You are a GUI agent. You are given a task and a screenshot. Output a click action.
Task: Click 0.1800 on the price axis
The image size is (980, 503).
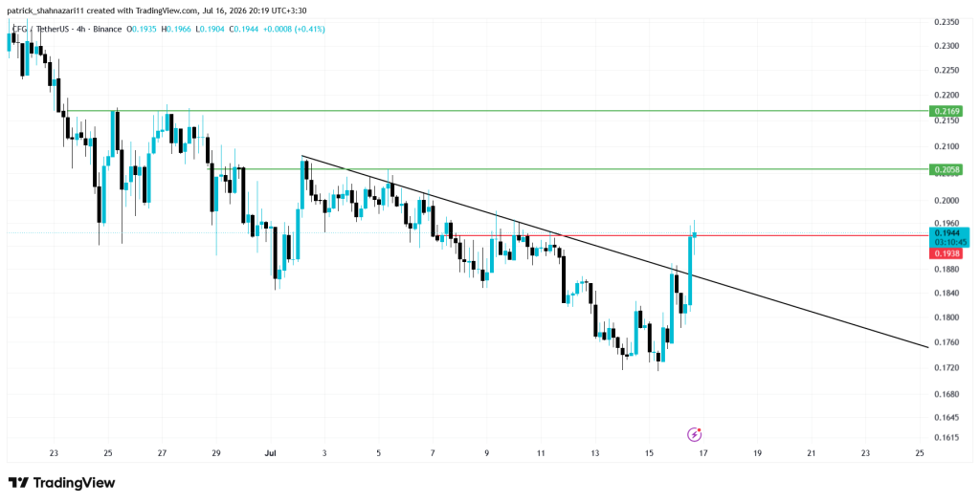pyautogui.click(x=947, y=317)
